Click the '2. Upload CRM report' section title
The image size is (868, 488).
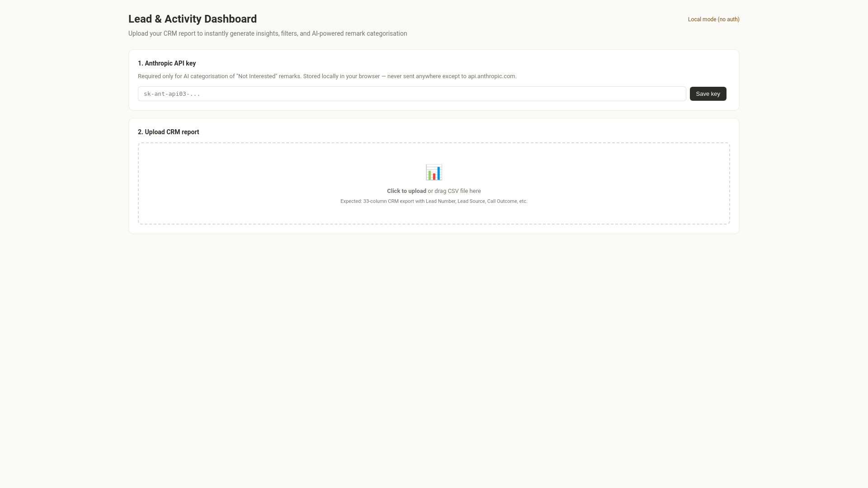point(168,132)
